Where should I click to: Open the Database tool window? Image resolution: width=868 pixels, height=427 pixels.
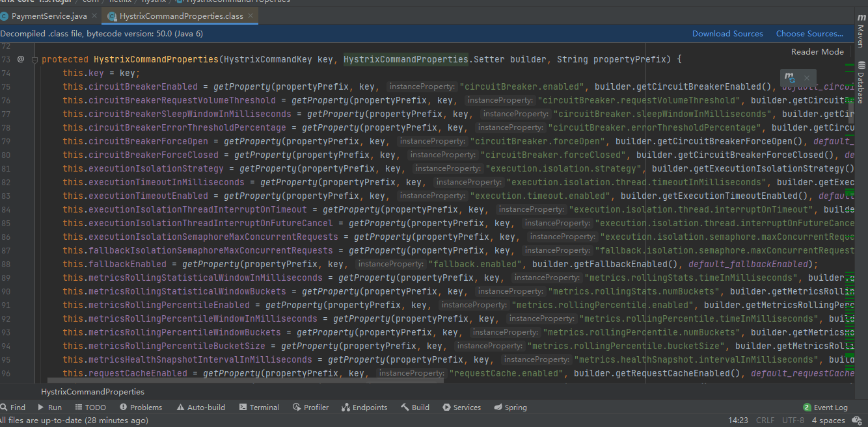coord(861,82)
